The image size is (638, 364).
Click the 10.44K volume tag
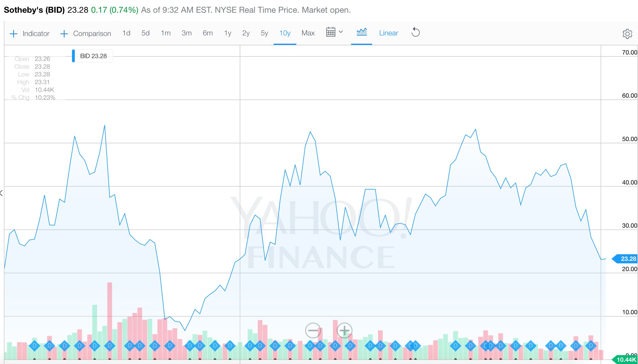tap(625, 360)
